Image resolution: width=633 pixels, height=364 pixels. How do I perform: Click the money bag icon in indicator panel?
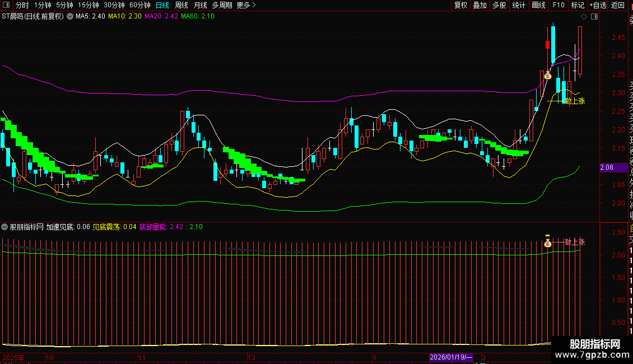click(548, 243)
